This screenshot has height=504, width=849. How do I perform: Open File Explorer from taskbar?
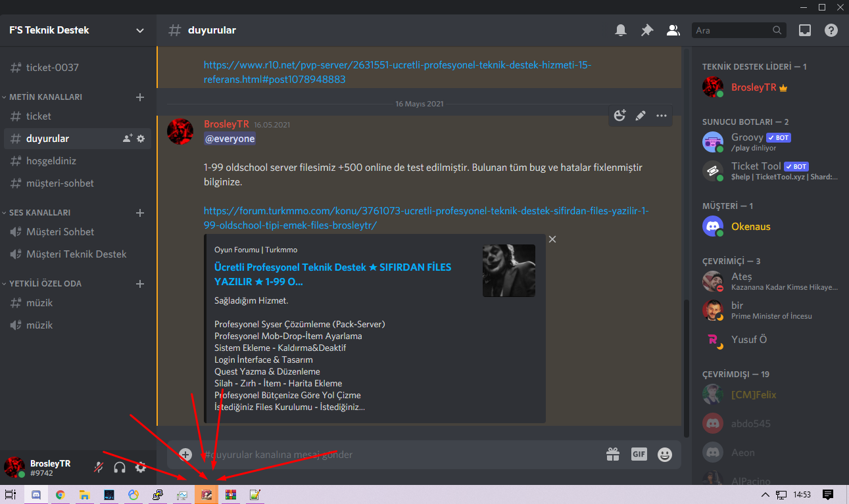pyautogui.click(x=85, y=495)
